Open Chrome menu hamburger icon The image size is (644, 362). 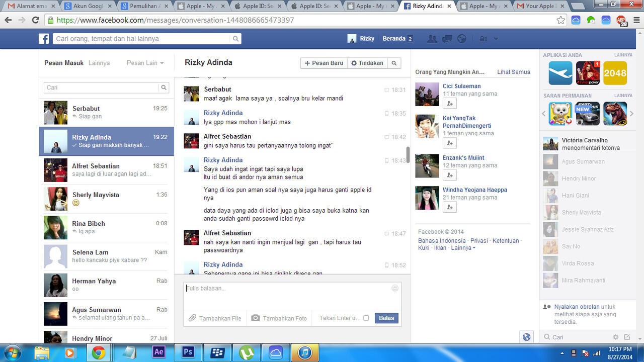(x=636, y=20)
